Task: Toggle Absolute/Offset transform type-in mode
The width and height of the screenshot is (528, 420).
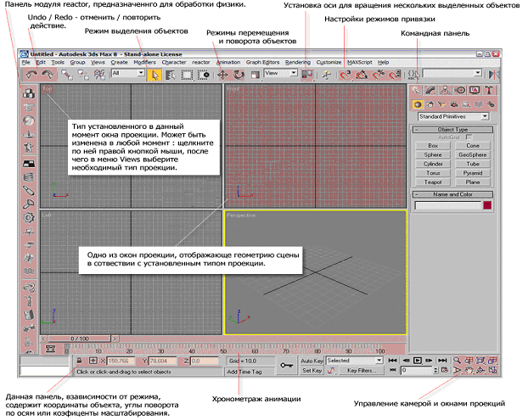Action: point(93,361)
